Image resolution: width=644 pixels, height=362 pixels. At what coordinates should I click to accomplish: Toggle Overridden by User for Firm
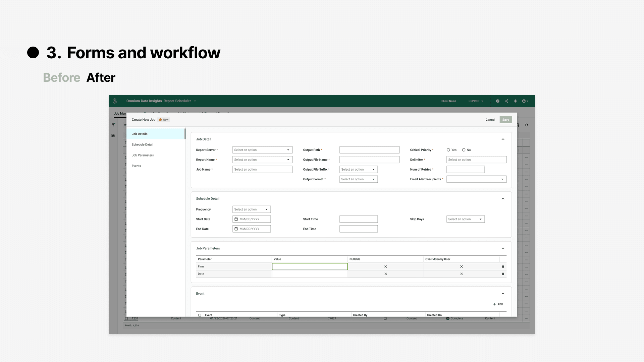click(462, 267)
